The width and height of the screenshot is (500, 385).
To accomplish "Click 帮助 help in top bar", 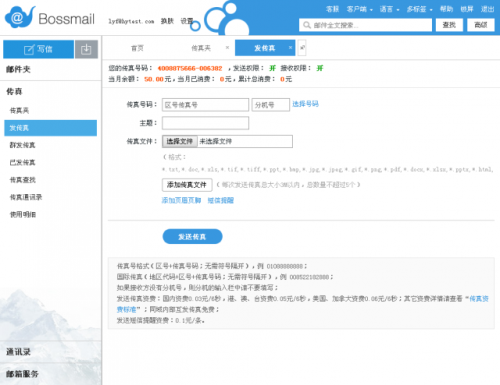I will [446, 9].
